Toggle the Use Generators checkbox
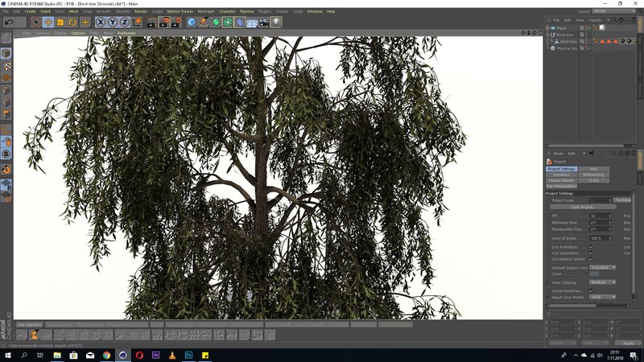This screenshot has height=362, width=644. pyautogui.click(x=591, y=253)
